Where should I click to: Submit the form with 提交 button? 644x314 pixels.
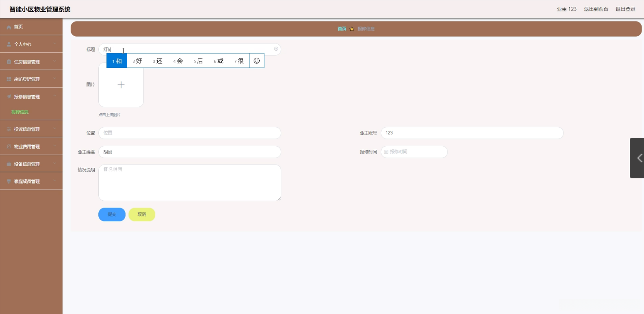click(x=112, y=214)
